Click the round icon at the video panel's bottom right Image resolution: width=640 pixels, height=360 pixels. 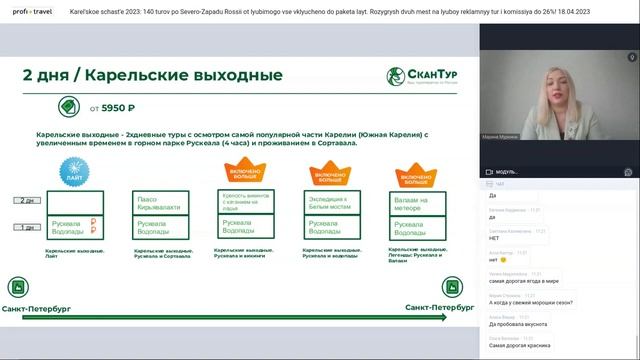[x=628, y=172]
